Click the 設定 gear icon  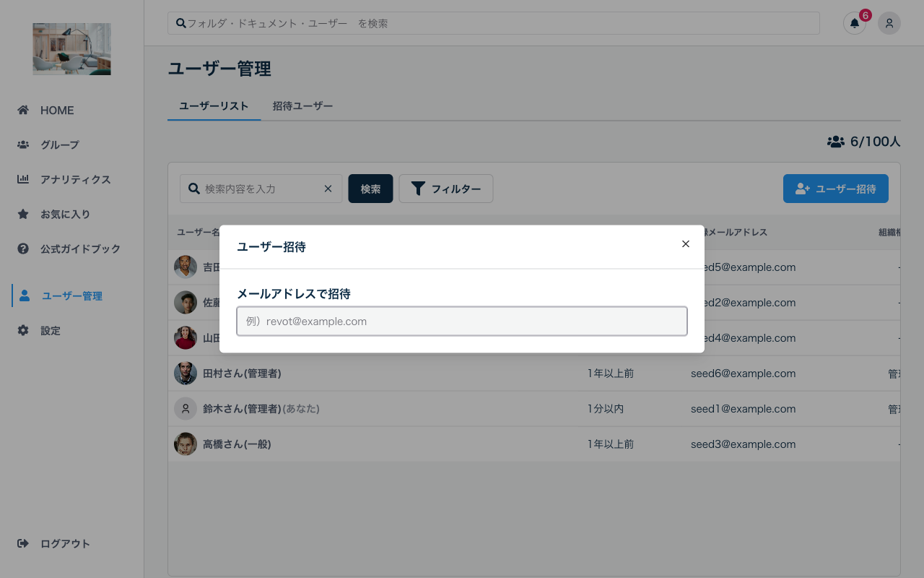(x=22, y=330)
